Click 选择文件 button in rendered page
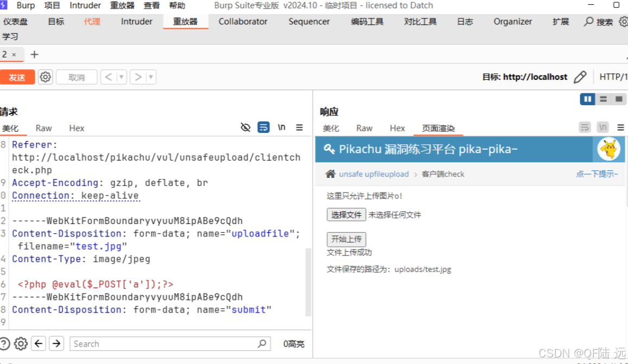This screenshot has width=628, height=364. click(346, 215)
